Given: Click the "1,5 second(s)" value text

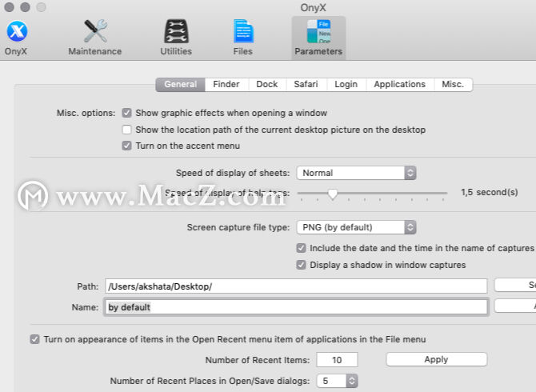Looking at the screenshot, I should (489, 193).
